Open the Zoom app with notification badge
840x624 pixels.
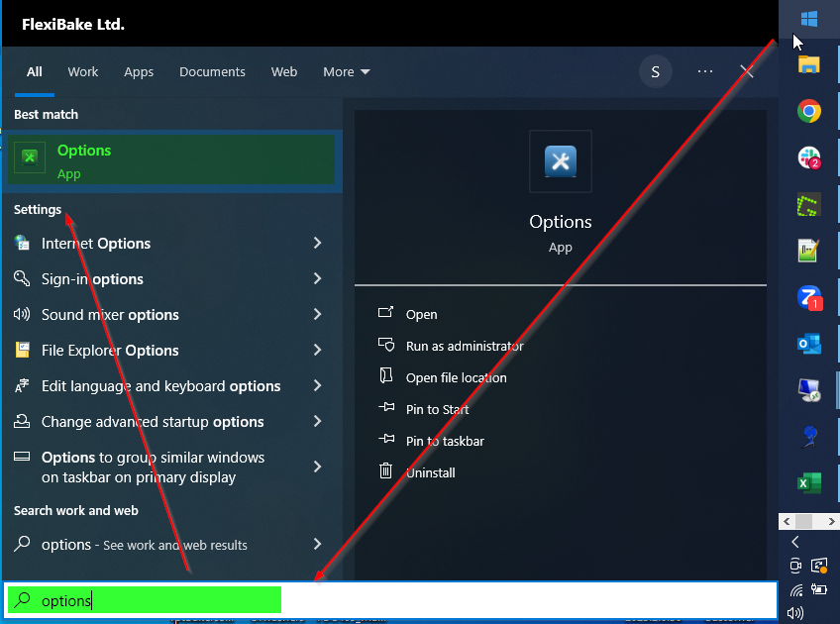coord(809,298)
